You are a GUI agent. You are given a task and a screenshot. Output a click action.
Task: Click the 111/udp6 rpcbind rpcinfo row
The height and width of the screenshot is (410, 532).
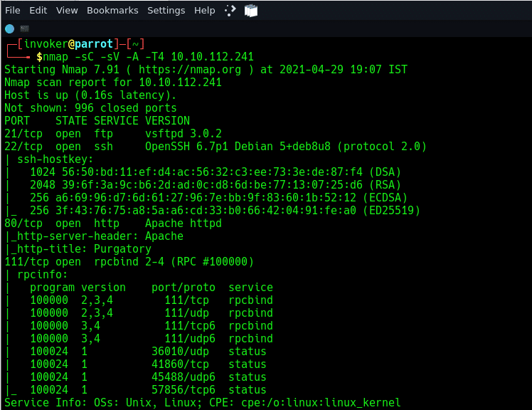coord(151,339)
